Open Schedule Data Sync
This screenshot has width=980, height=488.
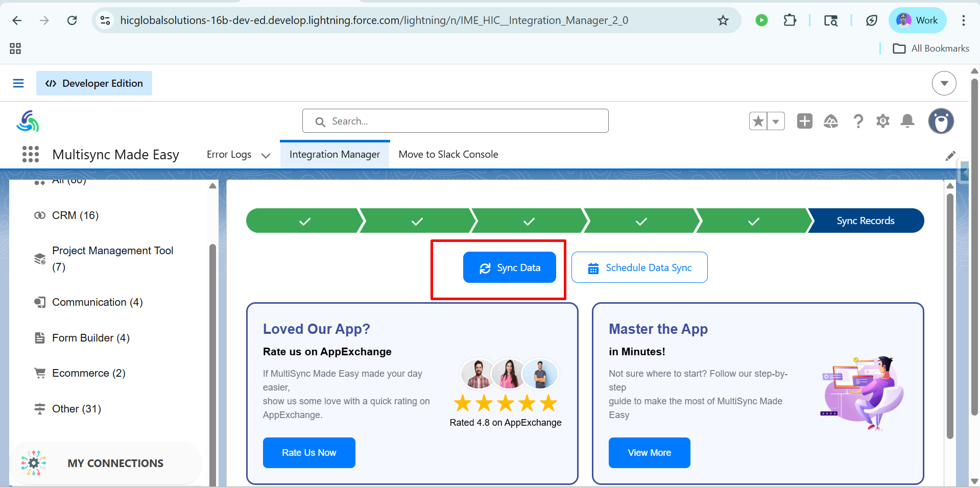tap(639, 267)
